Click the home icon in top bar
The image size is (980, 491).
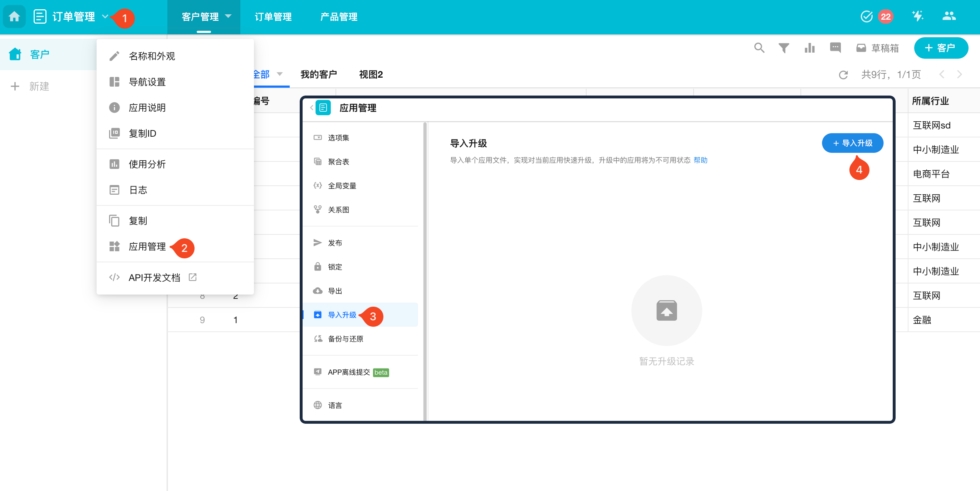14,17
